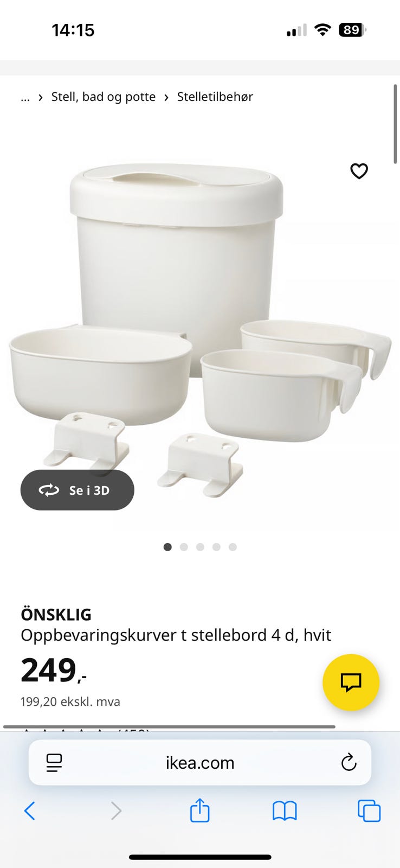
Task: Open the bookmarks book icon
Action: click(285, 811)
